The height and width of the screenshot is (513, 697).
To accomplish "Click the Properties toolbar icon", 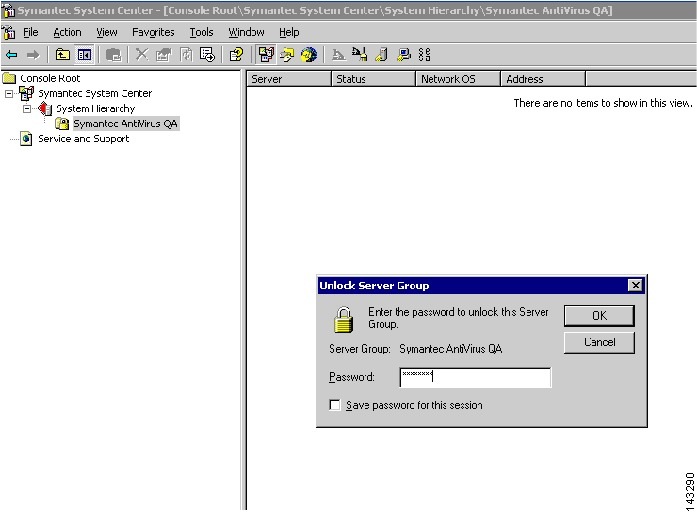I will 164,55.
